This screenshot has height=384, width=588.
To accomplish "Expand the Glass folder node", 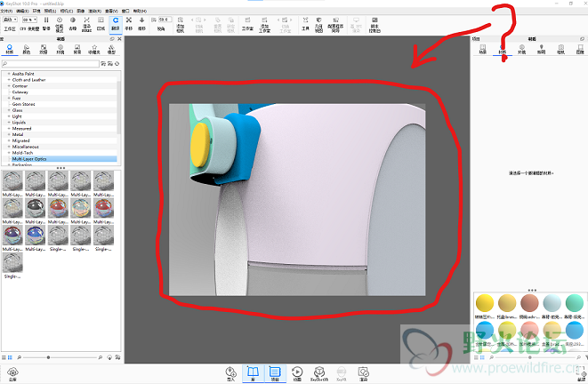I will pyautogui.click(x=9, y=110).
